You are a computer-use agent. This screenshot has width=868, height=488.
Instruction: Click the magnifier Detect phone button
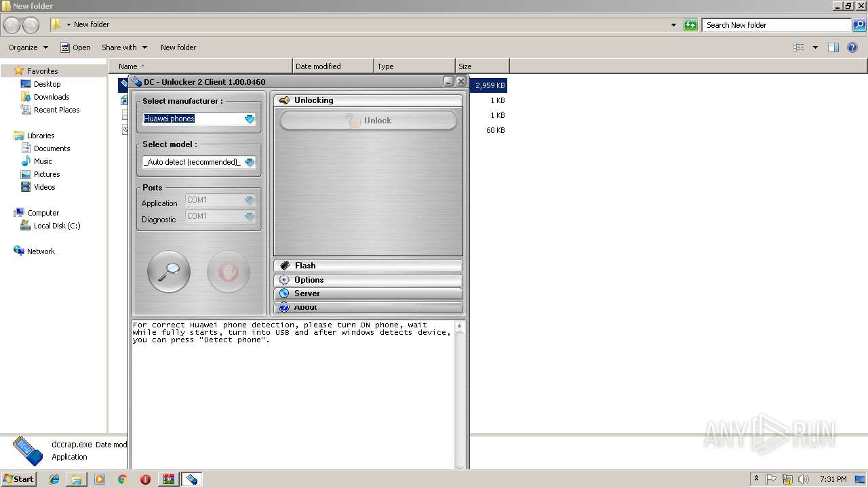point(169,272)
